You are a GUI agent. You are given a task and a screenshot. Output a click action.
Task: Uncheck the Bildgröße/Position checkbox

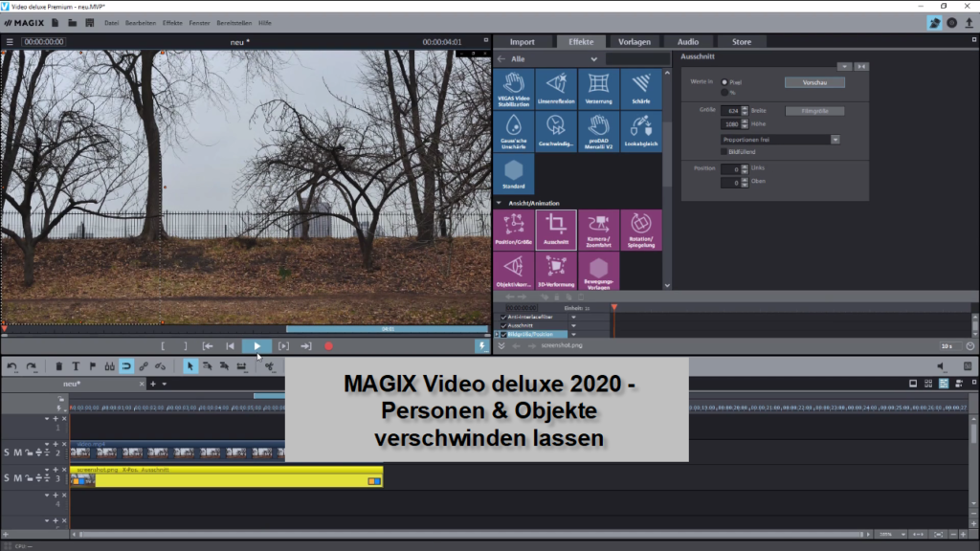pyautogui.click(x=503, y=334)
